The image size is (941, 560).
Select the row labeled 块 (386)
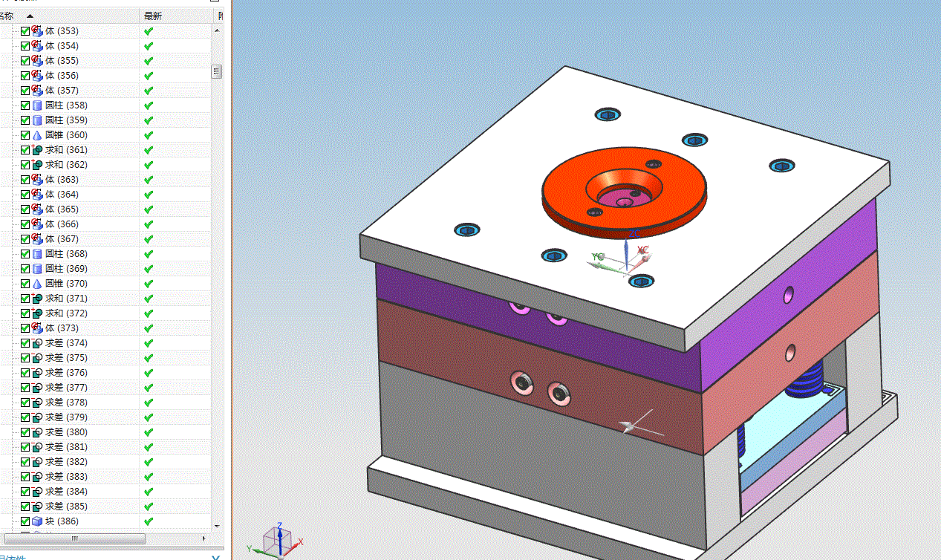[x=106, y=521]
